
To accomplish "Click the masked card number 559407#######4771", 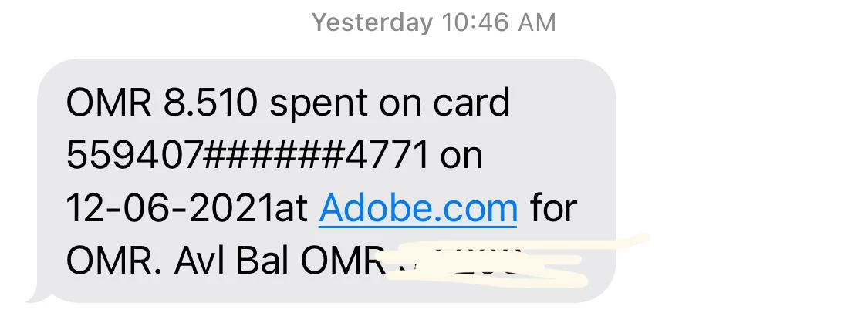I will click(x=248, y=156).
